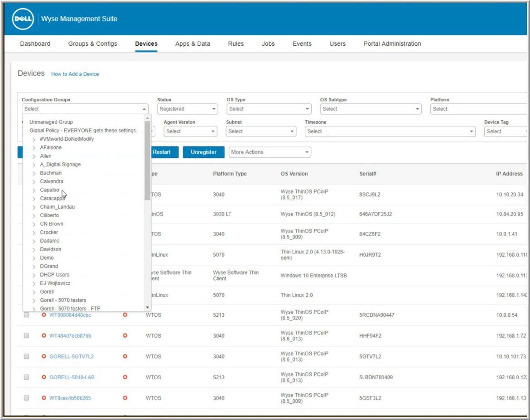Click compliance circle in 5LBDN700409 row
Image resolution: width=530 pixels, height=420 pixels.
tap(125, 377)
